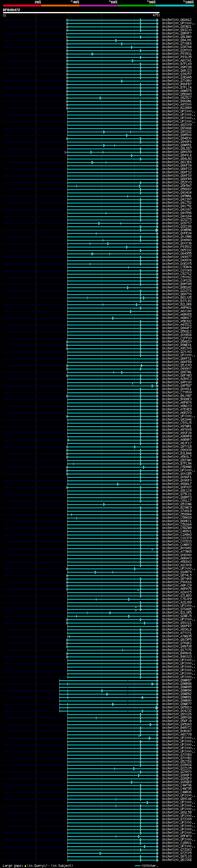This screenshot has width=197, height=868.
Task: Select the UniRef100_B6HRI1 label
Action: click(x=177, y=521)
